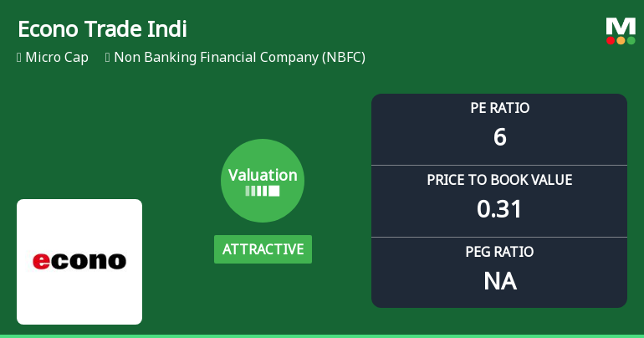This screenshot has width=644, height=338.
Task: Open the econo company logo thumbnail
Action: [x=79, y=262]
